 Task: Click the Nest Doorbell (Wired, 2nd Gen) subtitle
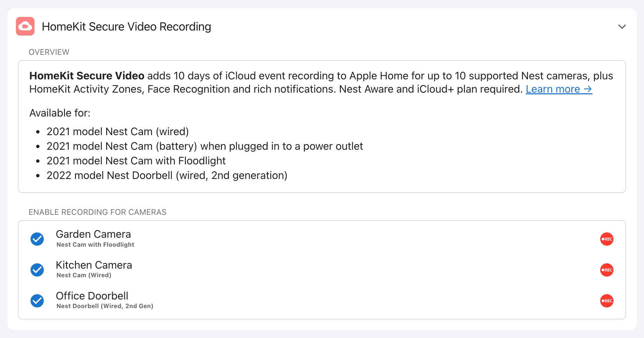coord(105,306)
